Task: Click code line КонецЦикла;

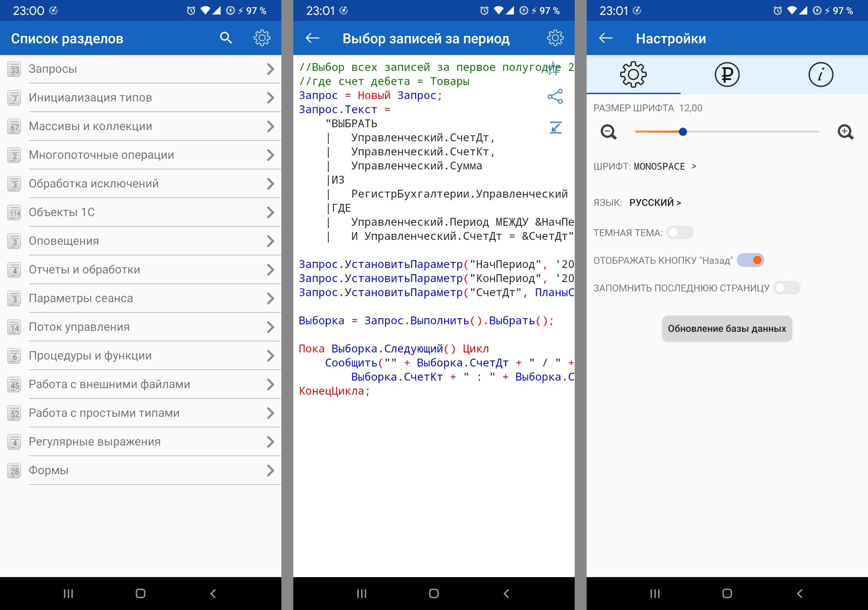Action: click(334, 391)
